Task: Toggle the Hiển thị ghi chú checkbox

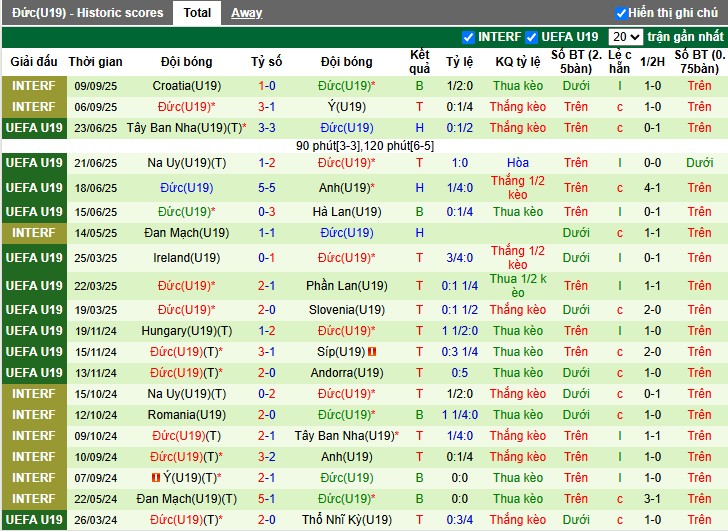Action: (x=622, y=13)
